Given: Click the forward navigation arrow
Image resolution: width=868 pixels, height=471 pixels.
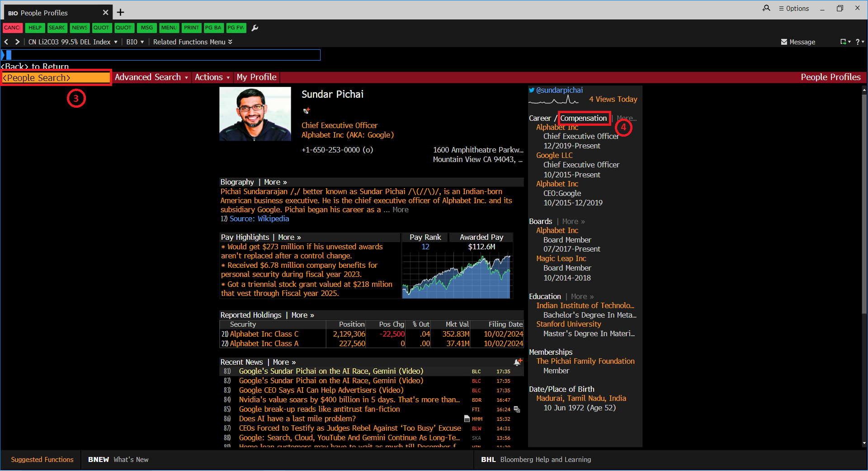Looking at the screenshot, I should (x=17, y=42).
